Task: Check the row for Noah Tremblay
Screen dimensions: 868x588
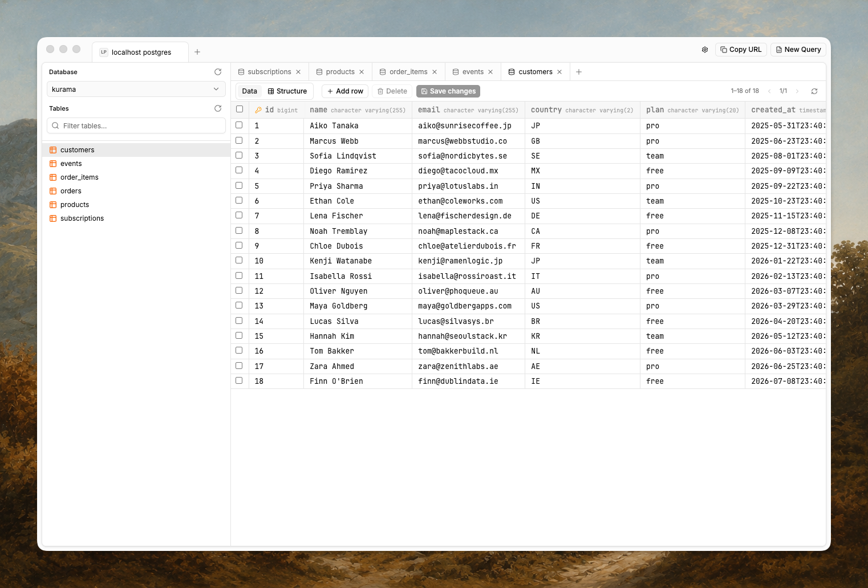Action: (x=240, y=230)
